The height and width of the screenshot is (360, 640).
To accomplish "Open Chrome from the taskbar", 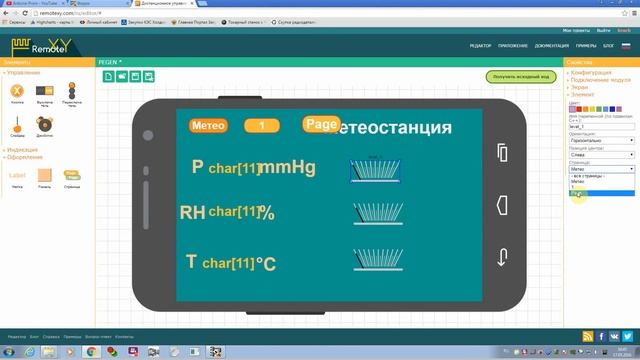I will tap(91, 352).
